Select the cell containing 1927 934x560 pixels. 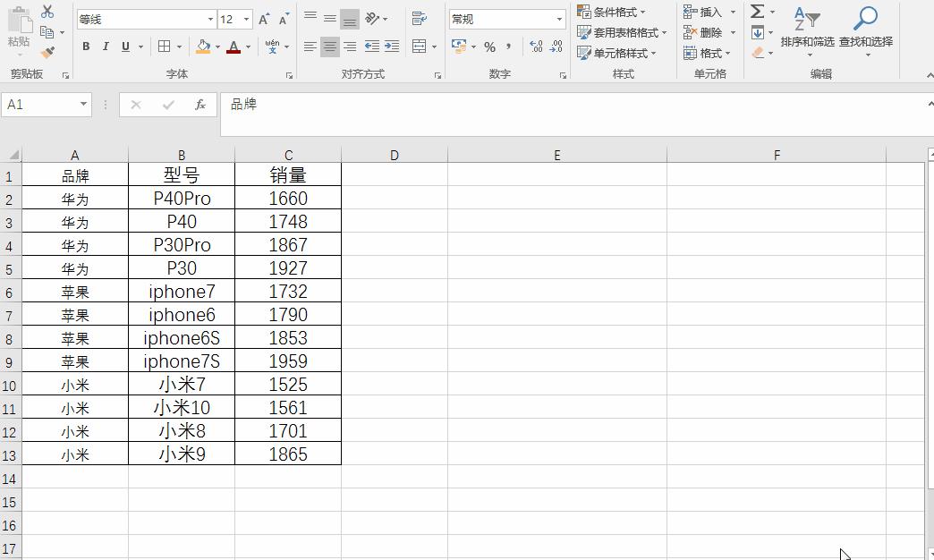tap(287, 267)
